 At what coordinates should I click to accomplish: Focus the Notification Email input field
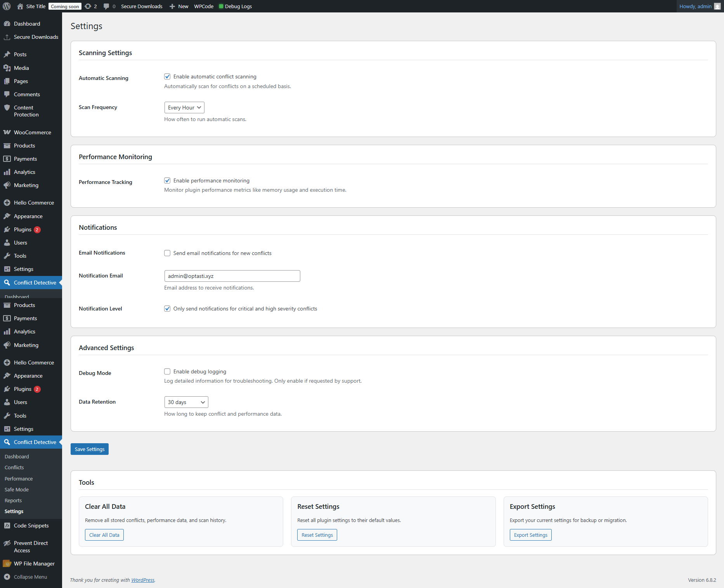(232, 276)
